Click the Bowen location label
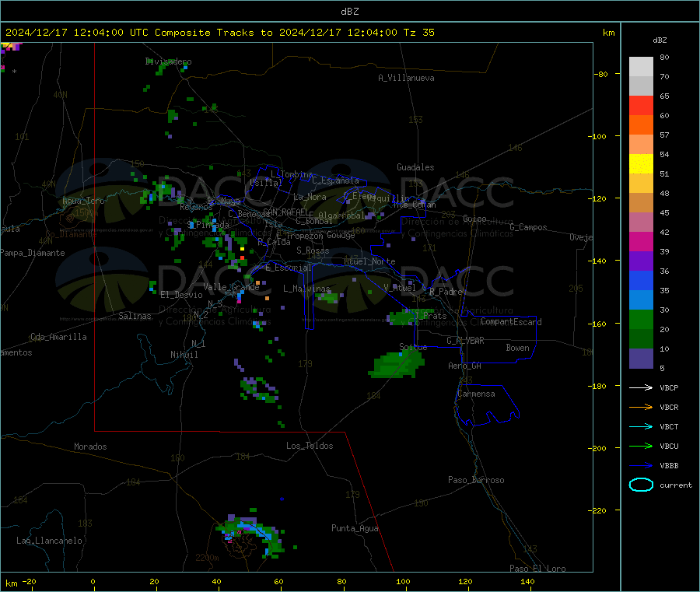 (x=518, y=348)
